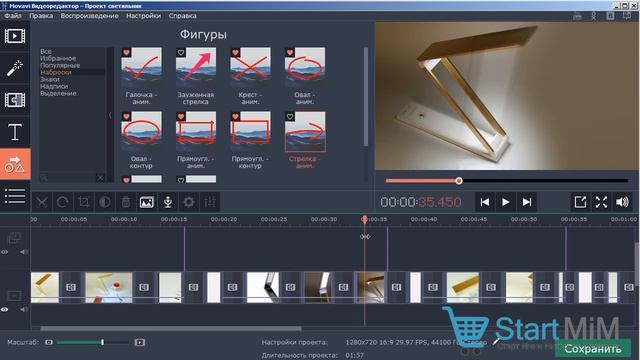This screenshot has width=640, height=360.
Task: Select the Выделение category
Action: coord(58,93)
